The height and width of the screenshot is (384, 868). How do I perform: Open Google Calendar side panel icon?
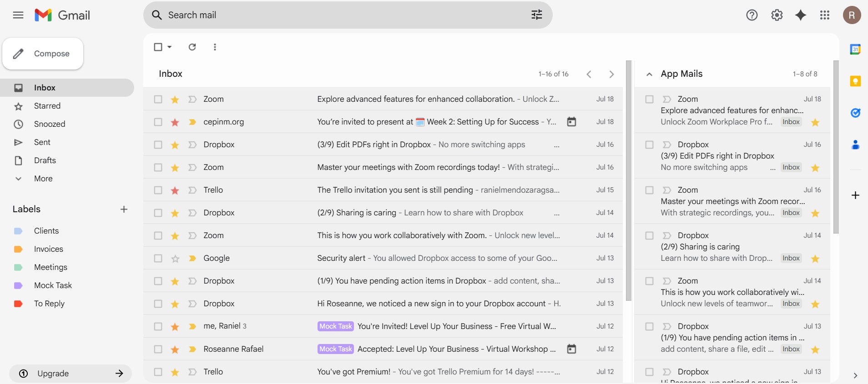pos(855,49)
